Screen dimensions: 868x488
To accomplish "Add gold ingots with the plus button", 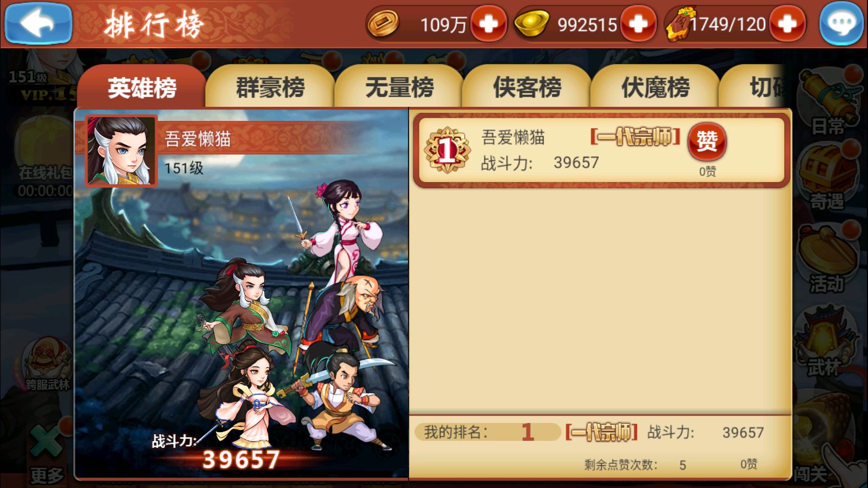I will [638, 24].
